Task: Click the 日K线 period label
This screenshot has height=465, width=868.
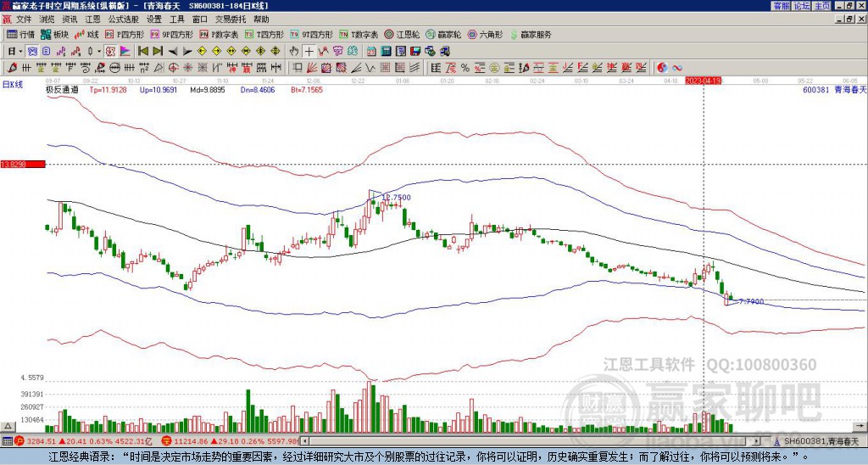Action: 13,84
